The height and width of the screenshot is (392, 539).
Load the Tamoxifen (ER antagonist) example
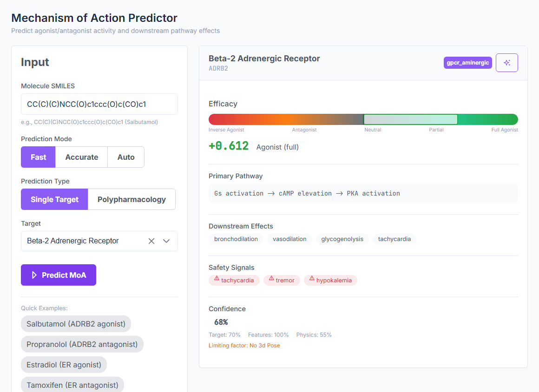[x=72, y=385]
